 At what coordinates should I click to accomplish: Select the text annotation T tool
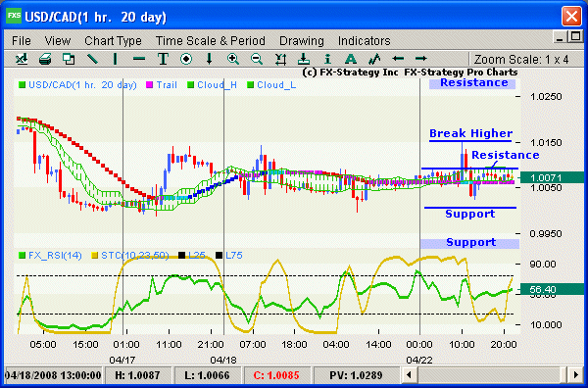[x=163, y=59]
